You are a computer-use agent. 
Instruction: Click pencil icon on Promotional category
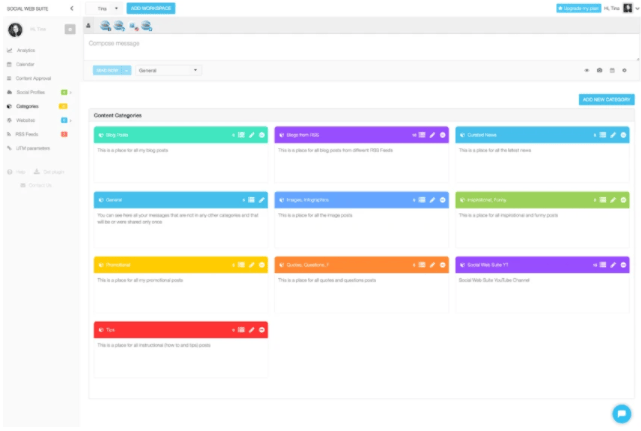click(251, 264)
